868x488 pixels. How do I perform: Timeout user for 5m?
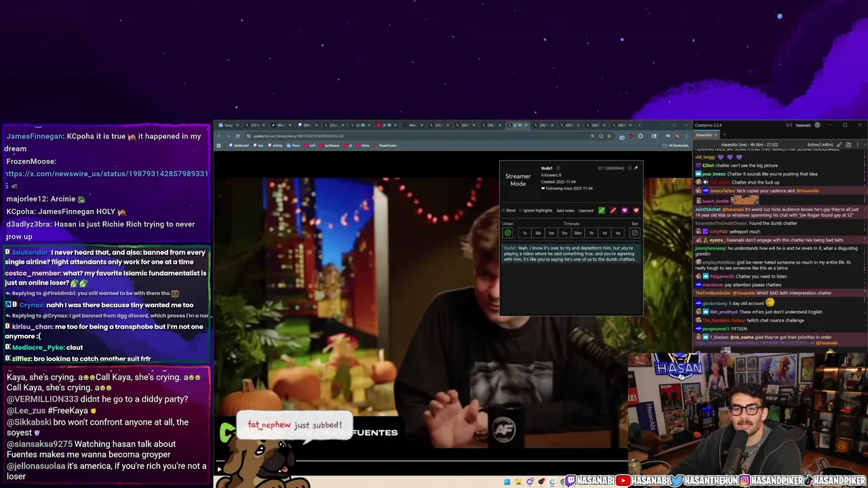(x=564, y=233)
